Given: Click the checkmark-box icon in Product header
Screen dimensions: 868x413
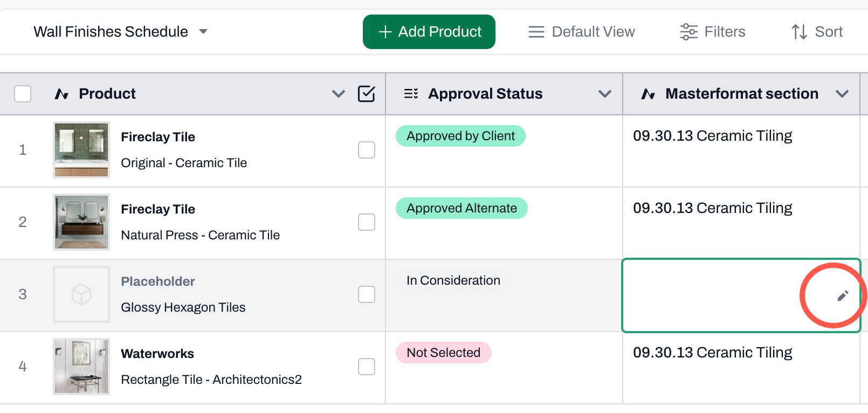Looking at the screenshot, I should pos(367,94).
